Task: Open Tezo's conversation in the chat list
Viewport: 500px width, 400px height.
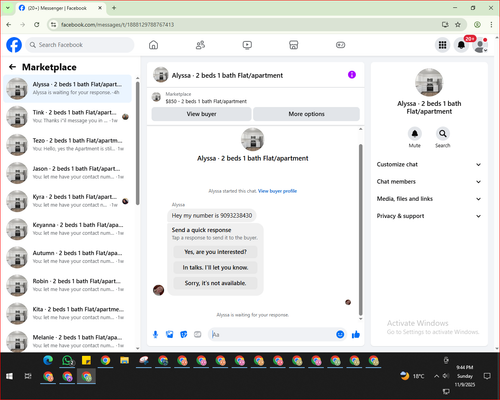Action: (x=68, y=145)
